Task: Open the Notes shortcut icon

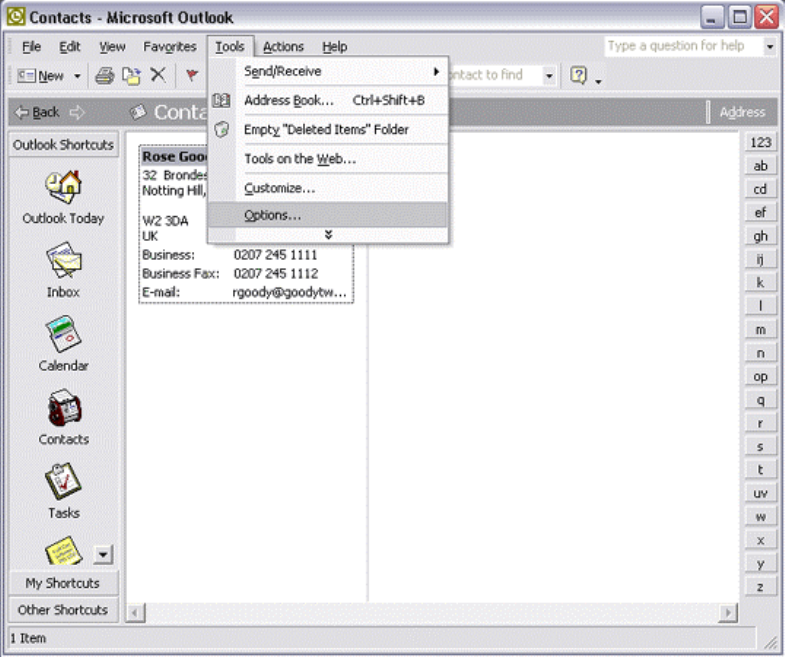Action: [64, 551]
